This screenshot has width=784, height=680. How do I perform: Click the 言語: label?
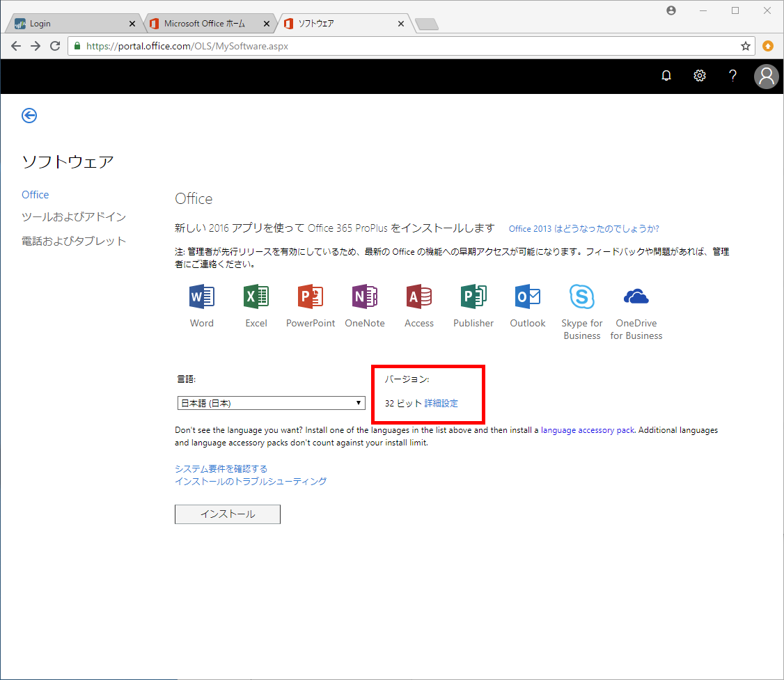coord(186,379)
